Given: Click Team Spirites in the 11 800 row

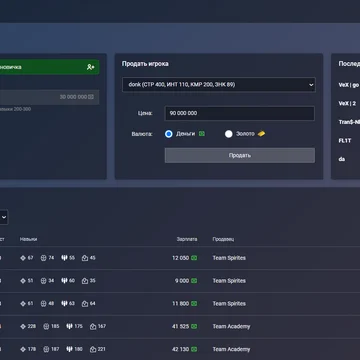Looking at the screenshot, I should tap(229, 304).
